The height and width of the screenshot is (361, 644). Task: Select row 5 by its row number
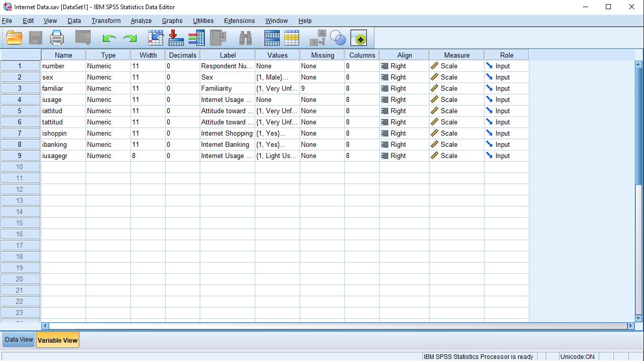pos(20,111)
